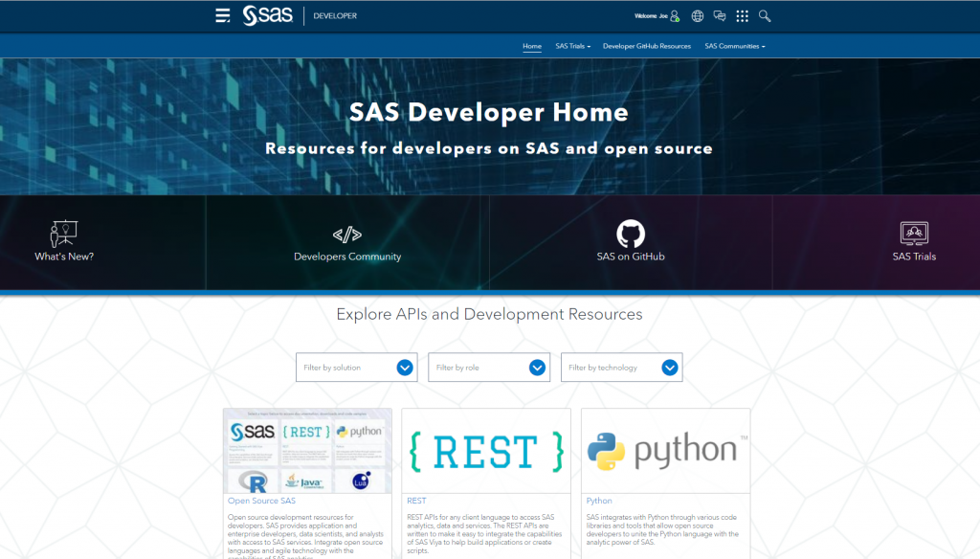Go to Developer GitHub Resources link

[x=646, y=46]
